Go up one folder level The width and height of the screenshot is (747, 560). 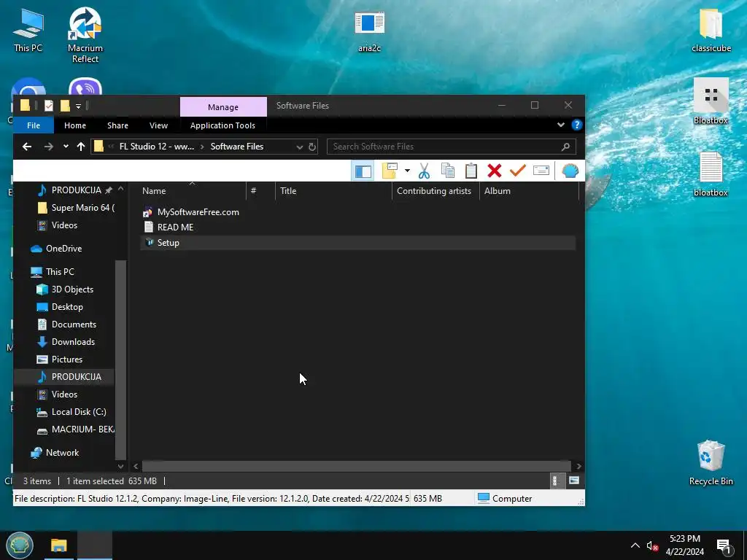coord(81,147)
